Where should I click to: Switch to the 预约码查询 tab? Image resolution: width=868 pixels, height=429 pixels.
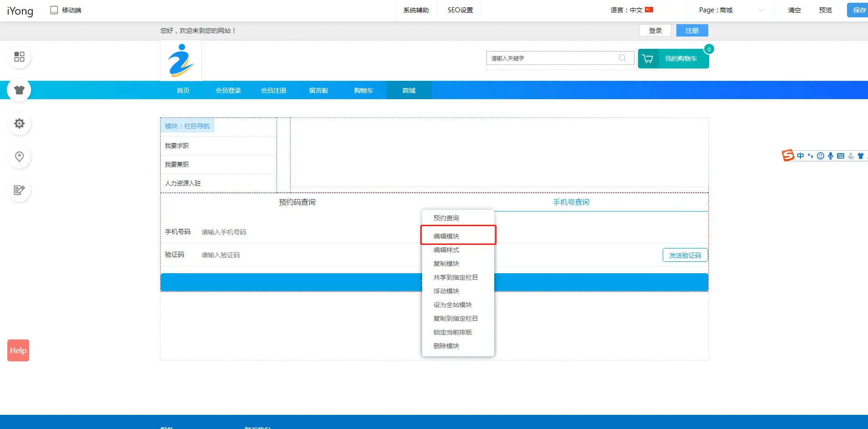point(297,202)
